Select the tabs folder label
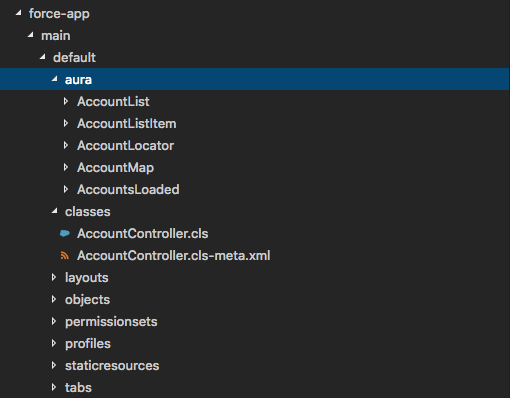 pyautogui.click(x=78, y=387)
